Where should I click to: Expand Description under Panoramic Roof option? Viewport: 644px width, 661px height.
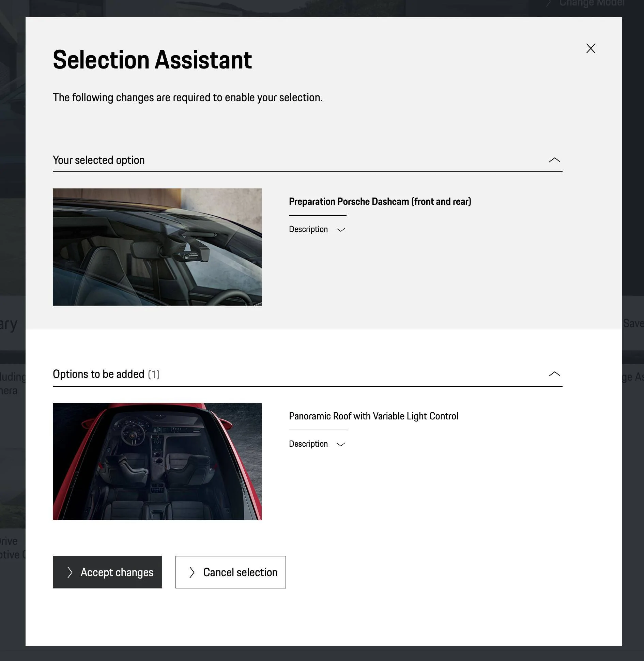click(x=317, y=444)
